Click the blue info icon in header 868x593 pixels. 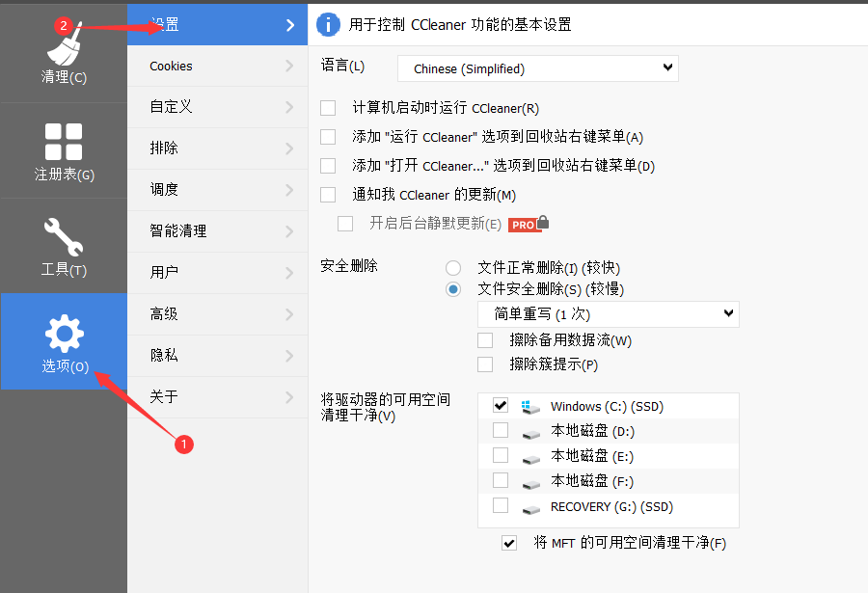pyautogui.click(x=328, y=25)
